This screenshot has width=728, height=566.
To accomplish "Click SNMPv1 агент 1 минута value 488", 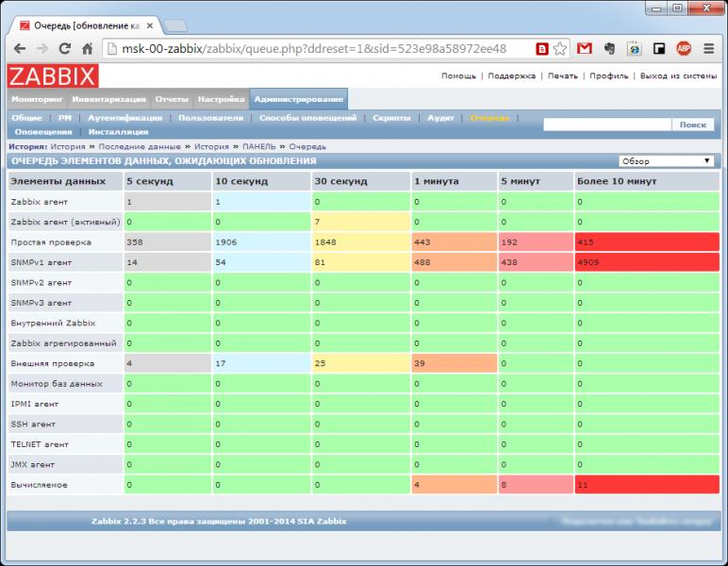I will [455, 262].
